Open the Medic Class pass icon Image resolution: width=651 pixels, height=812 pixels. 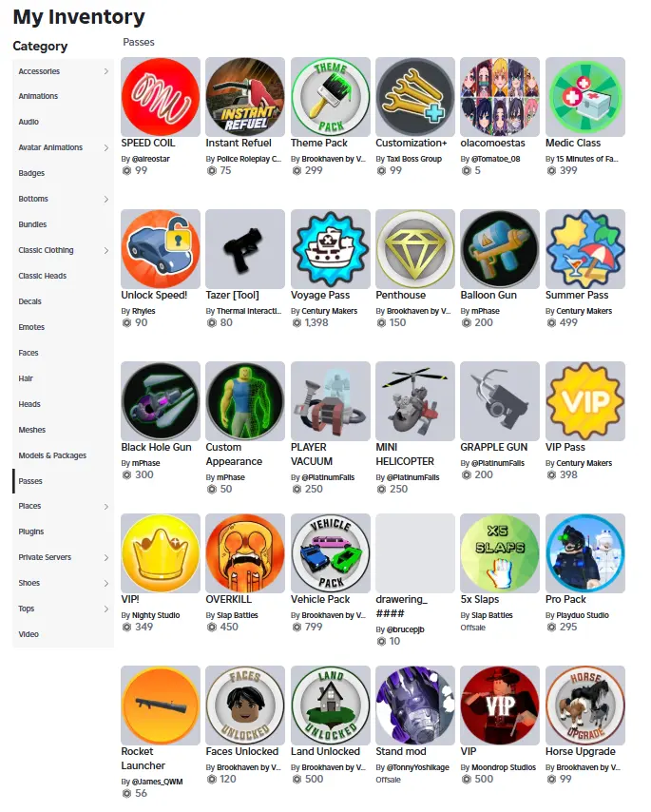pos(584,97)
